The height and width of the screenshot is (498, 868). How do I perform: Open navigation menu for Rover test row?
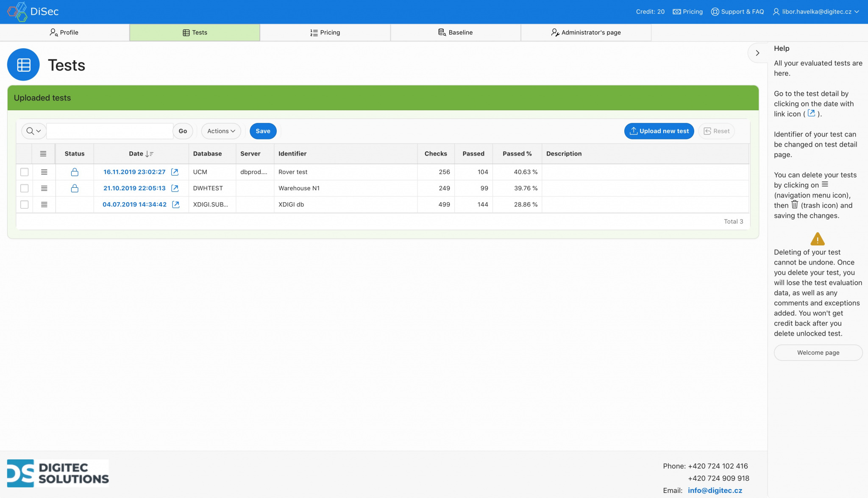(x=44, y=172)
